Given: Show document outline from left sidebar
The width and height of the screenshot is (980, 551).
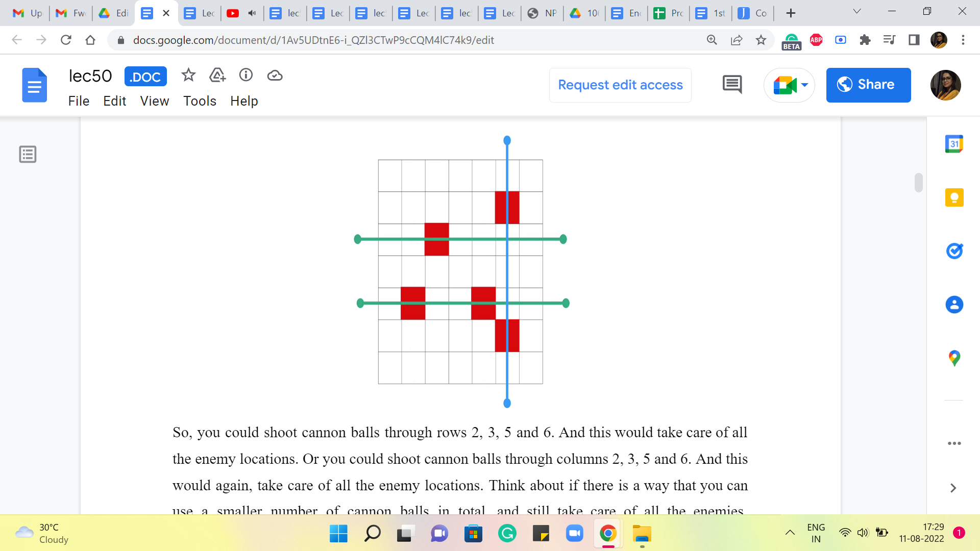Looking at the screenshot, I should [x=28, y=154].
